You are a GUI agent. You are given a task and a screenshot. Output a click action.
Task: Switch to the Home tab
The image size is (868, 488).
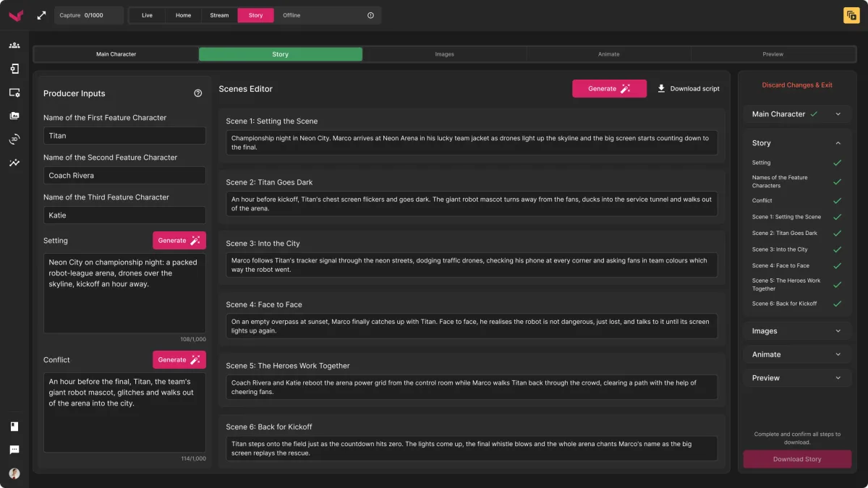tap(184, 15)
